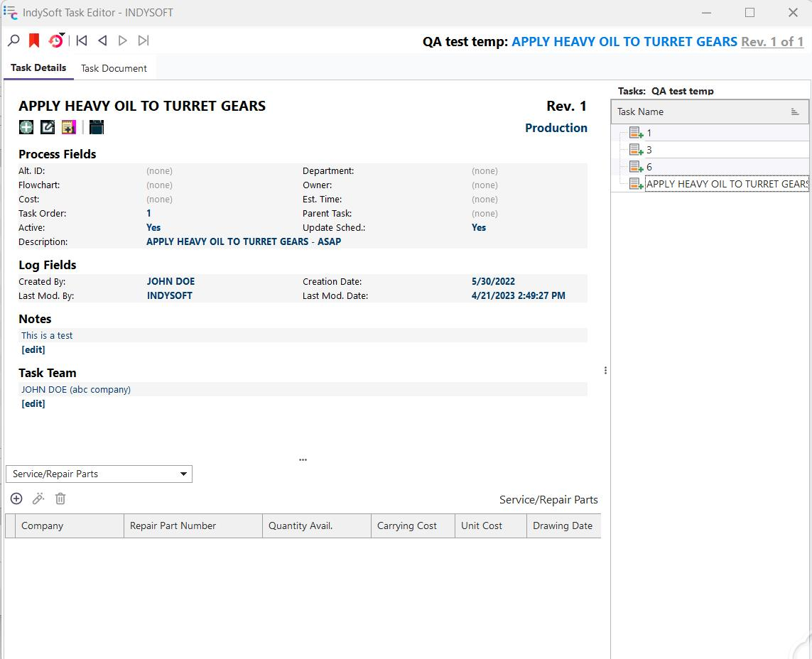This screenshot has height=659, width=812.
Task: Jump to the first record
Action: [82, 41]
